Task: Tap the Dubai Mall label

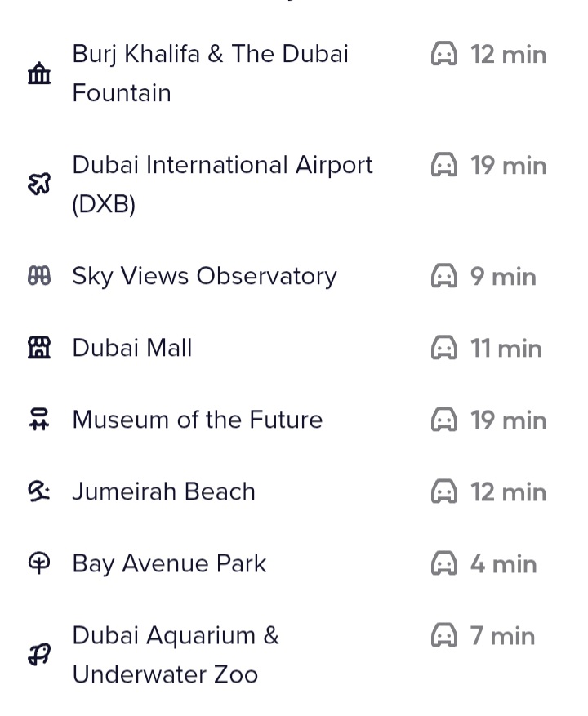Action: (132, 348)
